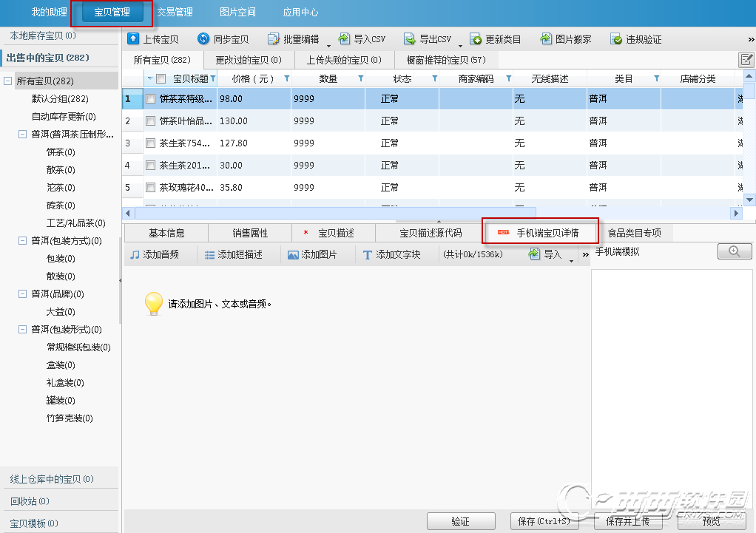Open 图片搬家 image move tool
Viewport: 756px width, 533px height.
(566, 39)
